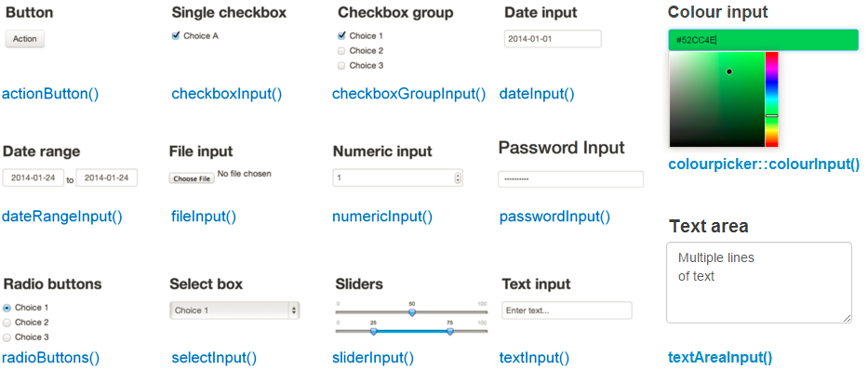Uncheck the Choice A checkbox
The width and height of the screenshot is (868, 369).
[x=176, y=36]
